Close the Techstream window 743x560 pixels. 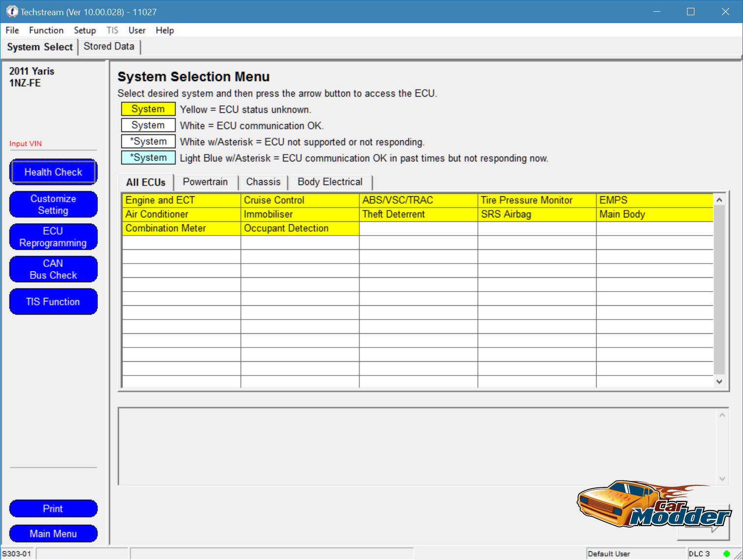(725, 11)
